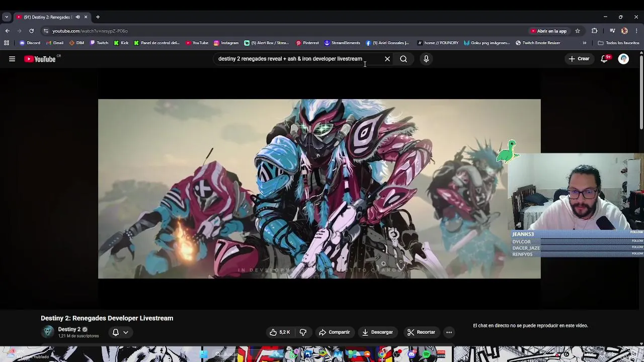Go back with the browser arrow
Screen dimensions: 644x362
7,31
